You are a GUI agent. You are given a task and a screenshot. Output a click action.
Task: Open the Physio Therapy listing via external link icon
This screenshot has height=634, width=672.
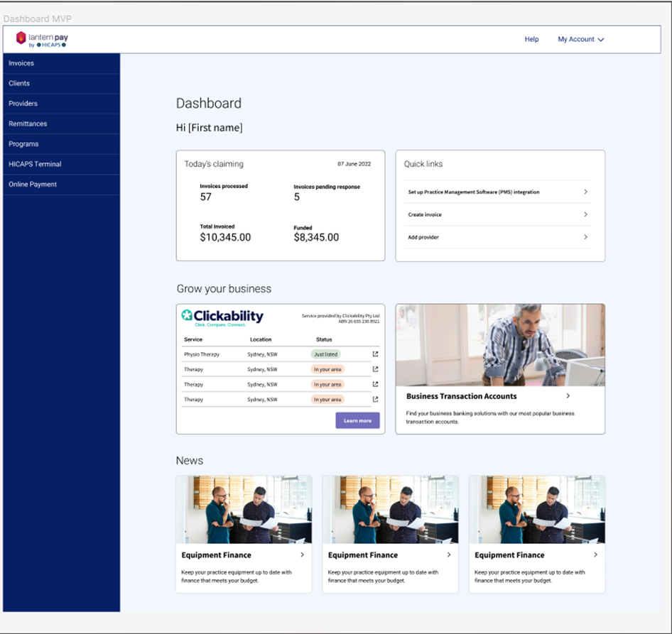pyautogui.click(x=374, y=354)
